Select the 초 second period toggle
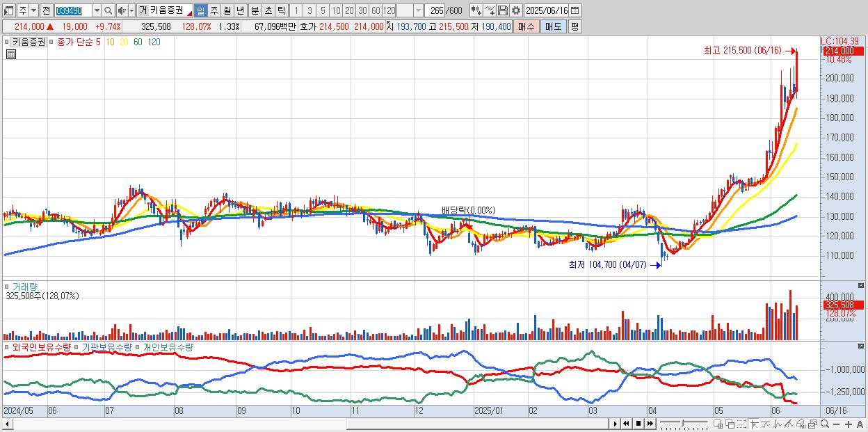The image size is (868, 432). click(268, 10)
